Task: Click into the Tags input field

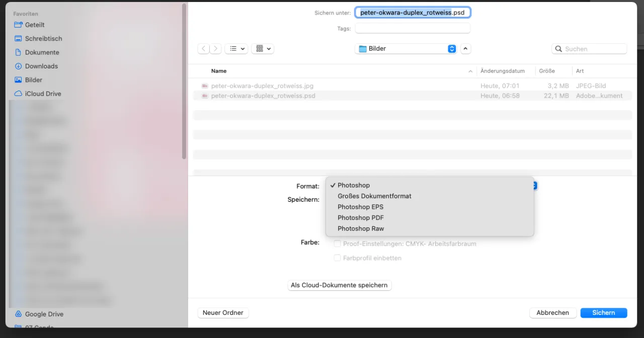Action: [413, 29]
